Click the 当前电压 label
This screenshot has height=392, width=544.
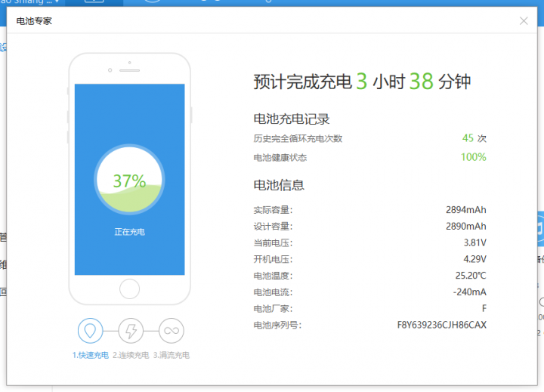273,243
